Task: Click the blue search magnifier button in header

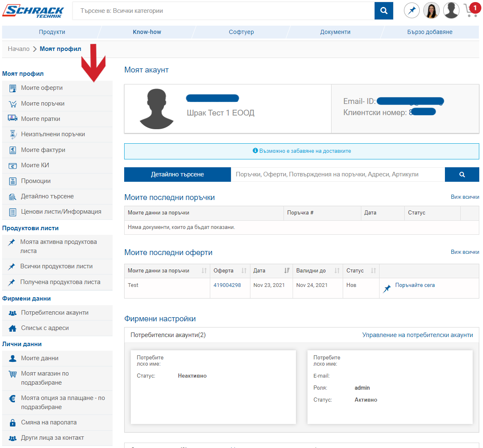Action: click(x=384, y=11)
